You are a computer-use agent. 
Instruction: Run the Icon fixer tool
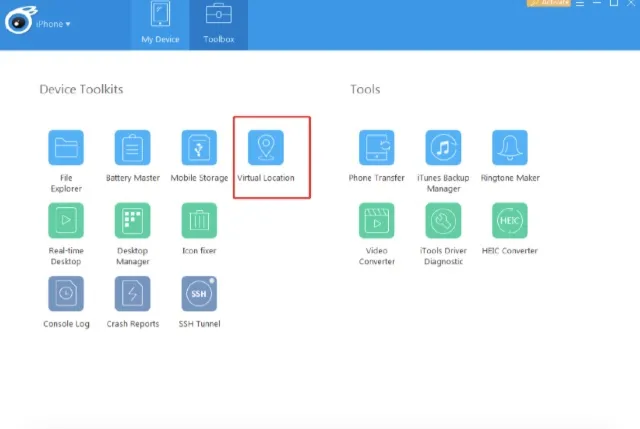(199, 220)
